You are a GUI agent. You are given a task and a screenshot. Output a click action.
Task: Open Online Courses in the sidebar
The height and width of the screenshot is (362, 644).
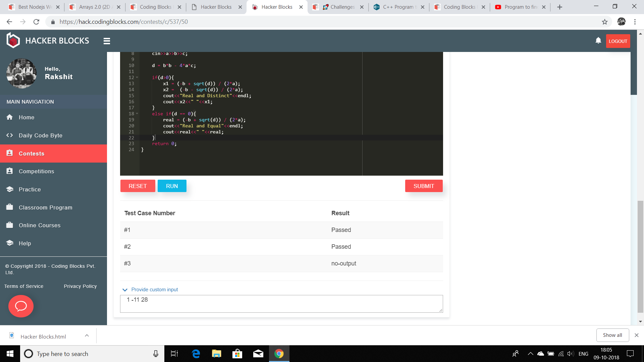pos(53,225)
